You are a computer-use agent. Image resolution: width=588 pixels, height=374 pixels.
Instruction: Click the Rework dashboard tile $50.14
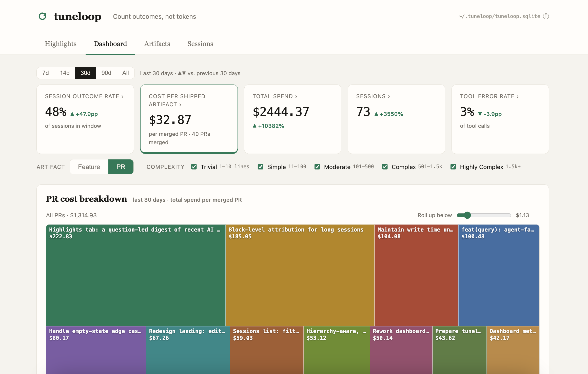point(401,350)
